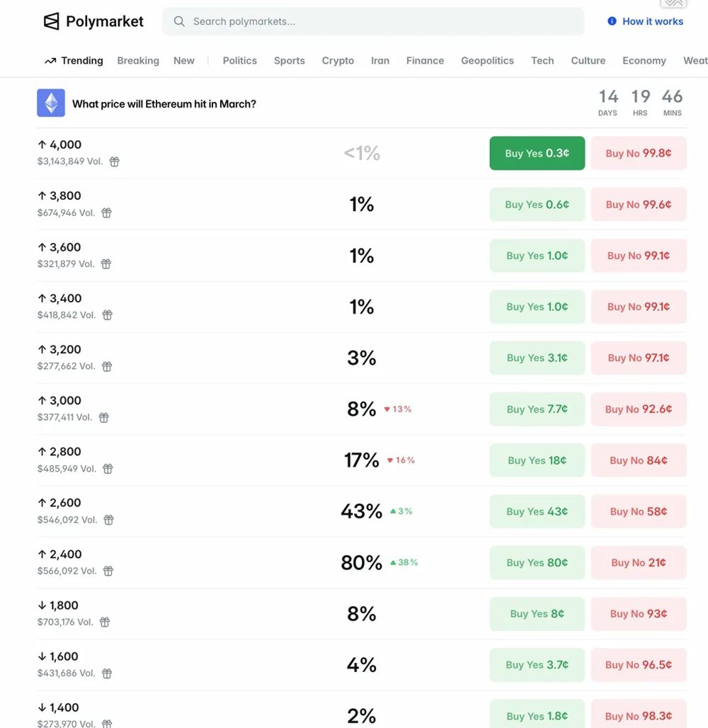Click Buy Yes 3.1¢ for the 3,200 market
Screen dimensions: 708x728
[x=537, y=358]
